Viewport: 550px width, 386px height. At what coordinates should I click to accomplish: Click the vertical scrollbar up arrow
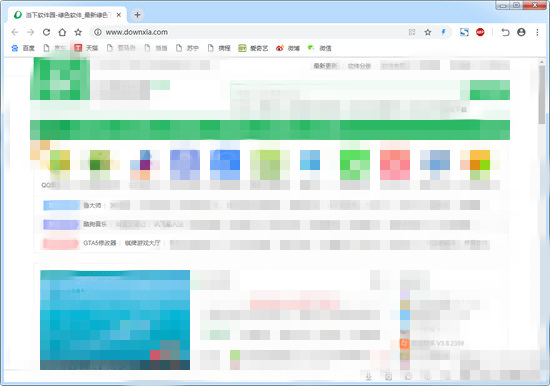click(x=542, y=62)
